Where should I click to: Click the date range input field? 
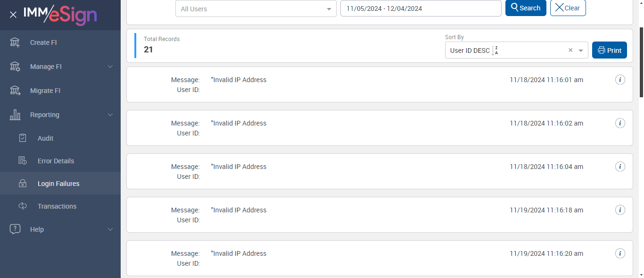click(x=421, y=8)
